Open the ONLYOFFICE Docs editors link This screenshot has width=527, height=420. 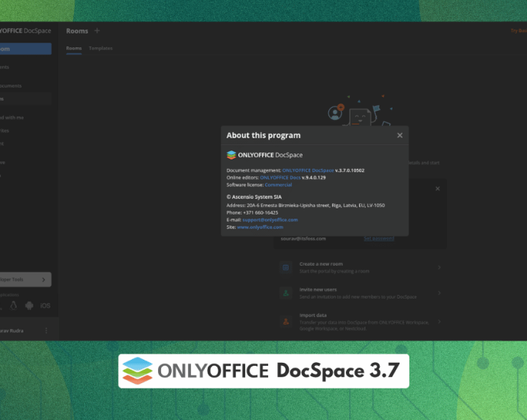click(280, 177)
